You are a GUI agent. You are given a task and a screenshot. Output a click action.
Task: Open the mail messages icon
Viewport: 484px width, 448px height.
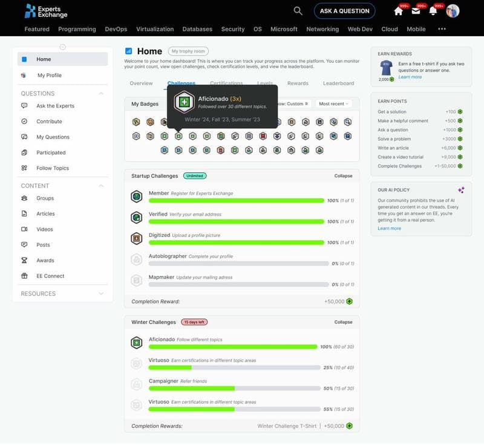pos(416,11)
